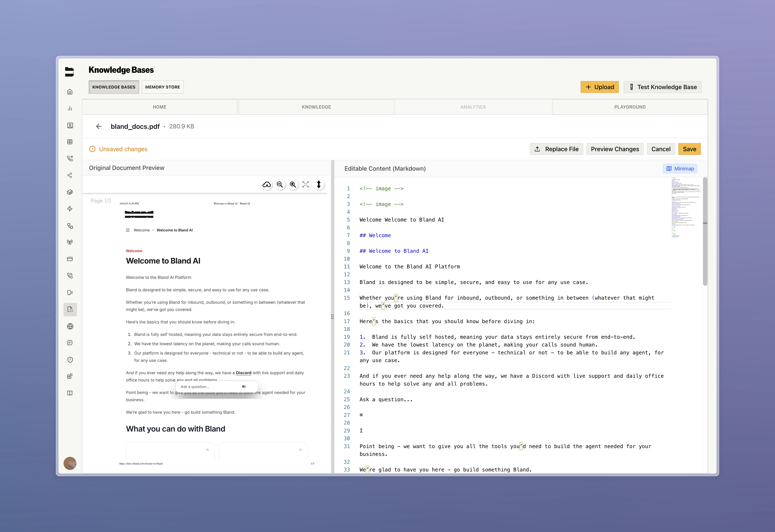Viewport: 775px width, 532px height.
Task: Open the globe sidebar icon
Action: 70,326
